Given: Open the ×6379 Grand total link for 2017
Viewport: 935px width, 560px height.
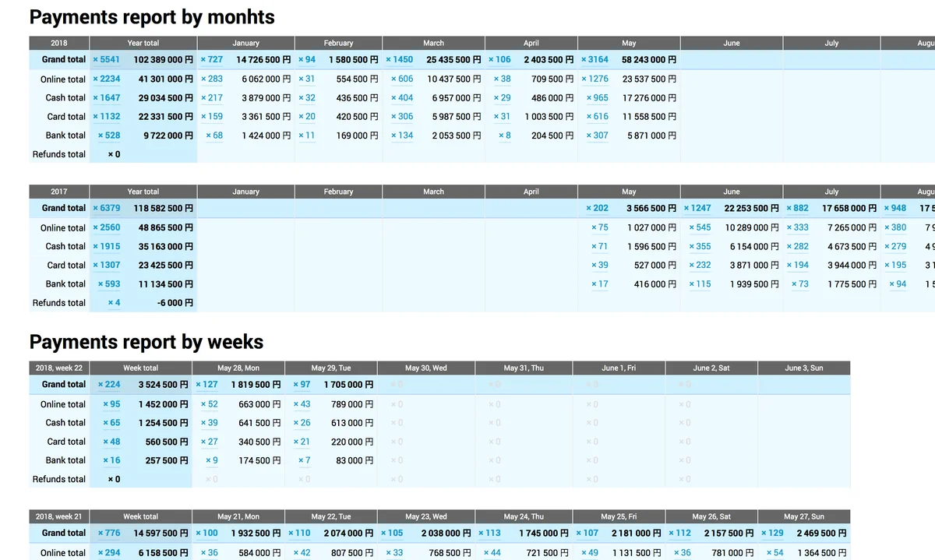Looking at the screenshot, I should pos(106,208).
